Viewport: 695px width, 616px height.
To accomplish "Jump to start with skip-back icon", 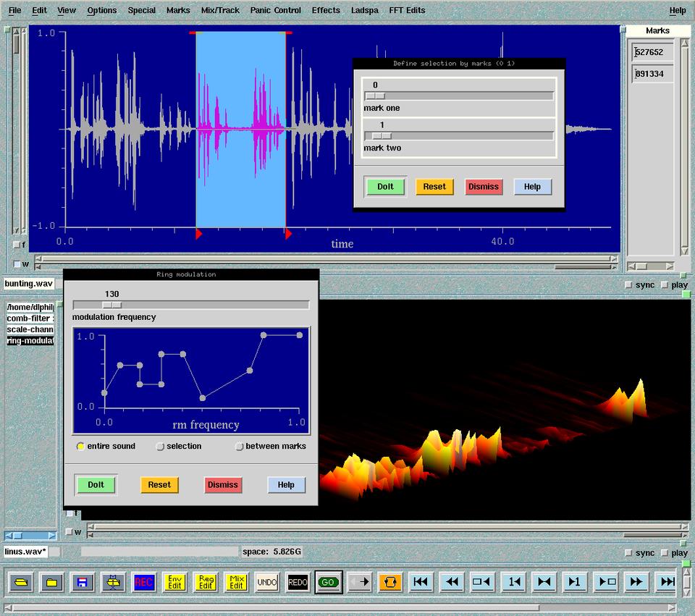I will [x=421, y=582].
